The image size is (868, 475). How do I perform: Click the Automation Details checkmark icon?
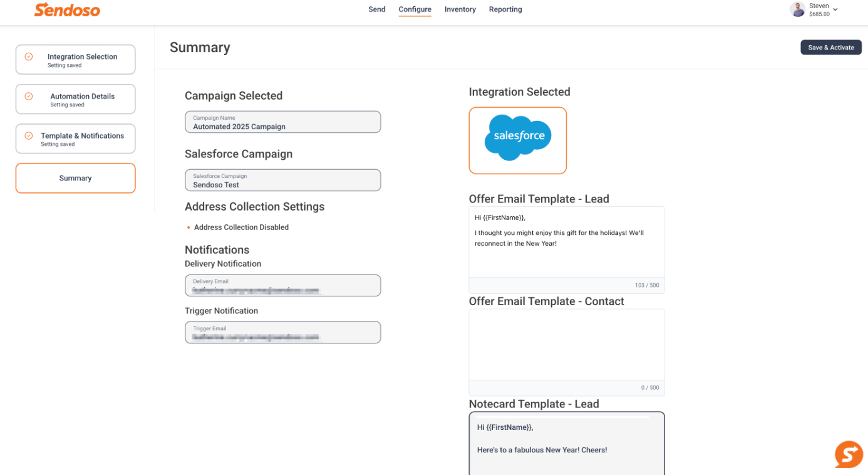pos(29,96)
